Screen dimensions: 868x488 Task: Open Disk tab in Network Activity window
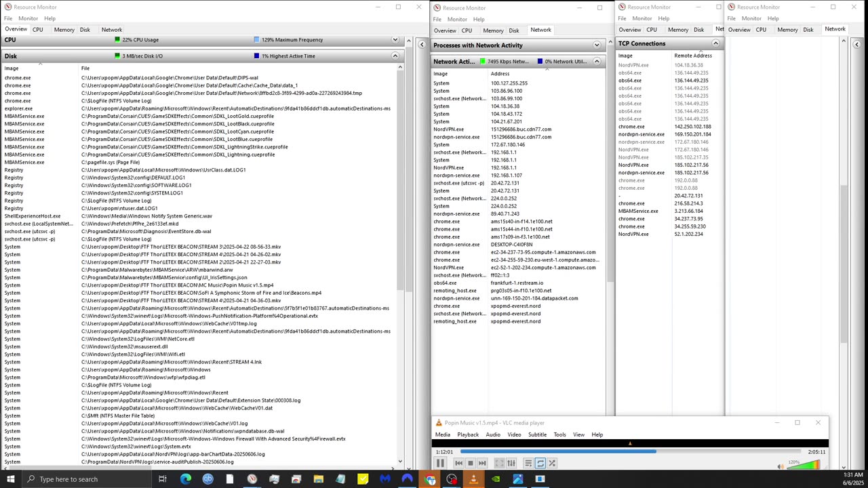point(514,30)
